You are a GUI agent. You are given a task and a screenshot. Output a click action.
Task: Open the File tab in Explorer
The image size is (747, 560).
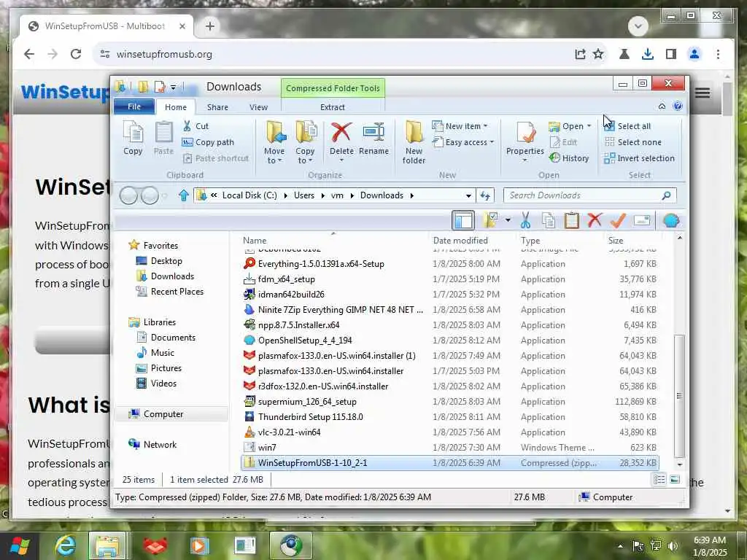coord(134,106)
